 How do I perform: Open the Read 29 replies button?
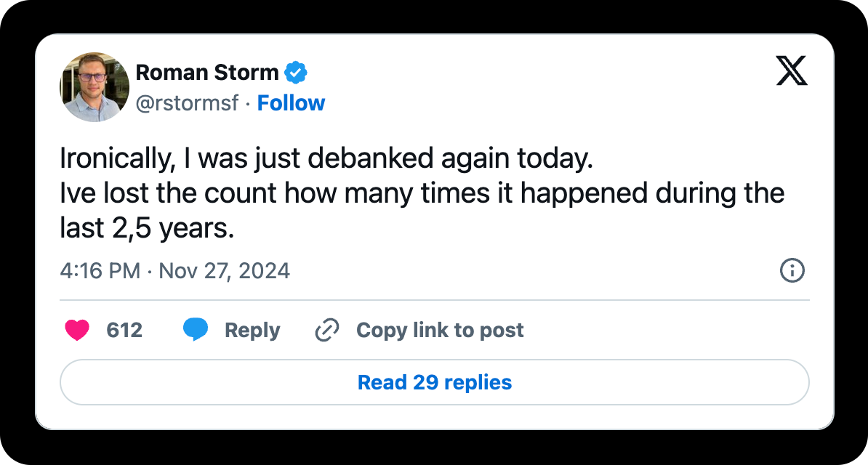(x=434, y=382)
